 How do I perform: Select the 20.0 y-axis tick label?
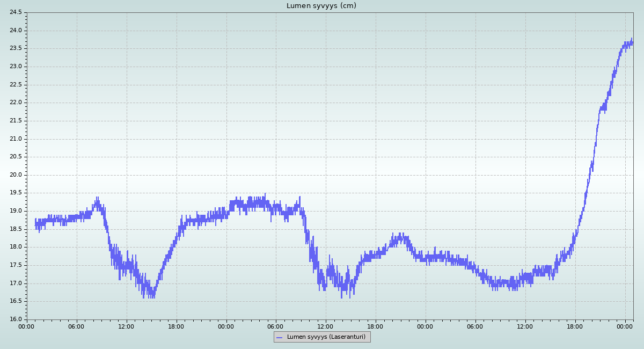coord(16,175)
